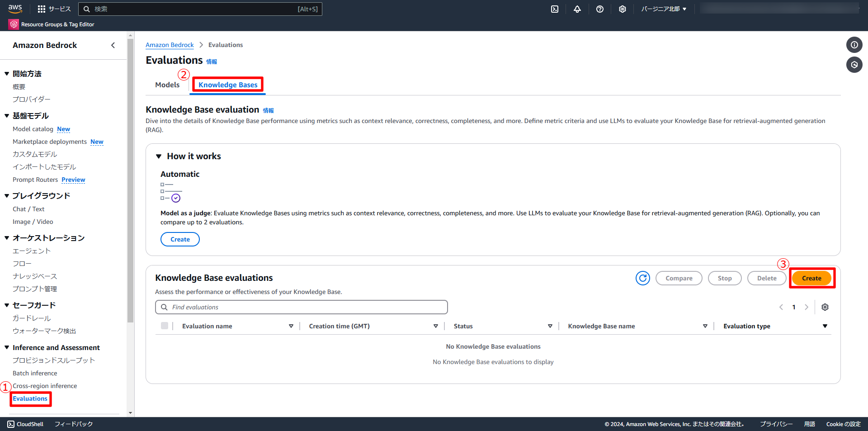Switch to the Models tab

coord(167,85)
